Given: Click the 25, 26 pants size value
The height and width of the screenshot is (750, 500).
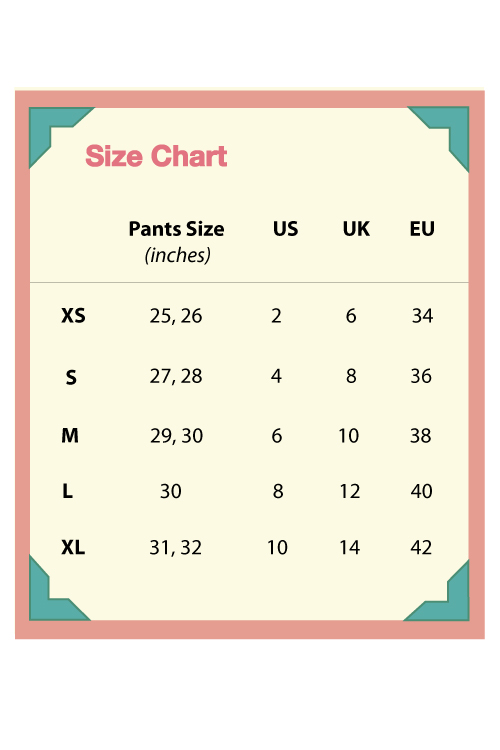Looking at the screenshot, I should coord(176,316).
